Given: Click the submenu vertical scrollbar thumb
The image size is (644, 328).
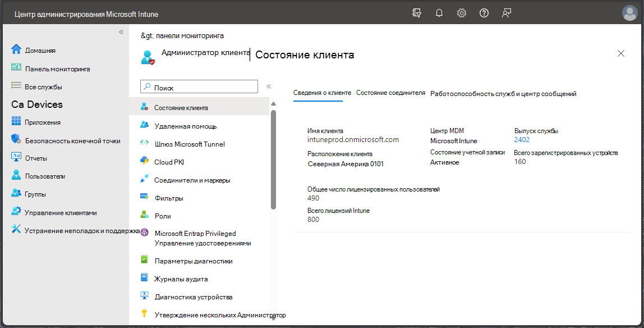Looking at the screenshot, I should click(274, 160).
